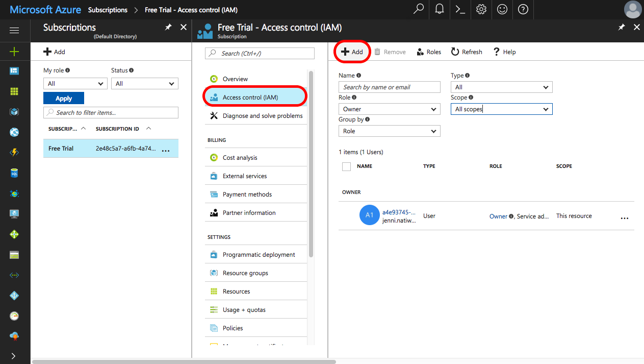Pin the Subscriptions blade

[x=168, y=28]
